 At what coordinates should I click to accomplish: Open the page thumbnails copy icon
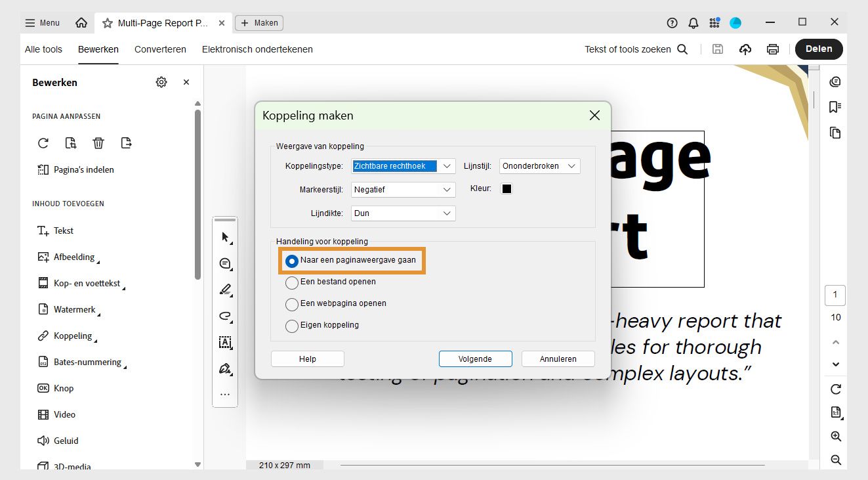[x=835, y=133]
